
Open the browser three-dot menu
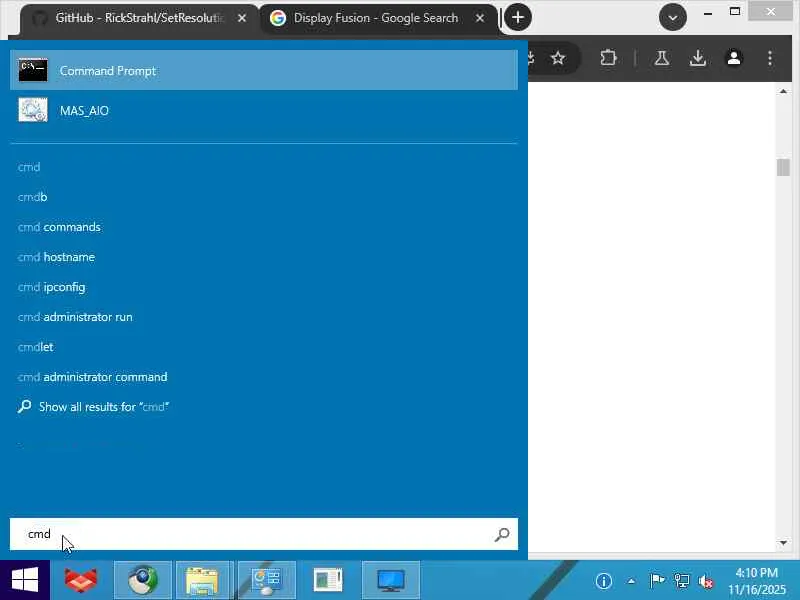click(x=770, y=58)
